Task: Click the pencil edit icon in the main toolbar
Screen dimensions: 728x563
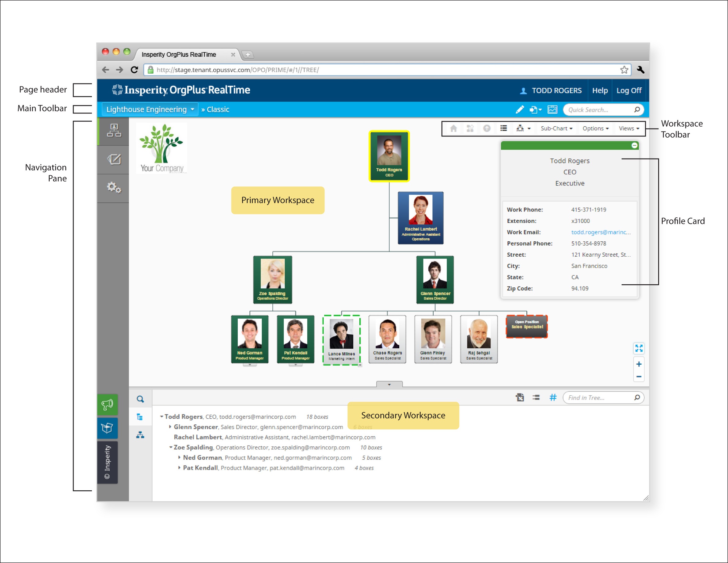Action: (520, 109)
